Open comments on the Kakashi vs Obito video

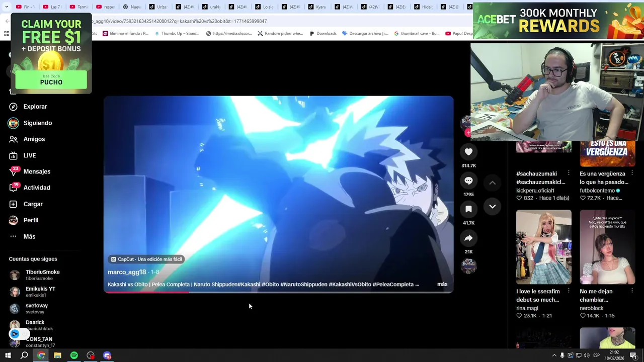coord(468,180)
